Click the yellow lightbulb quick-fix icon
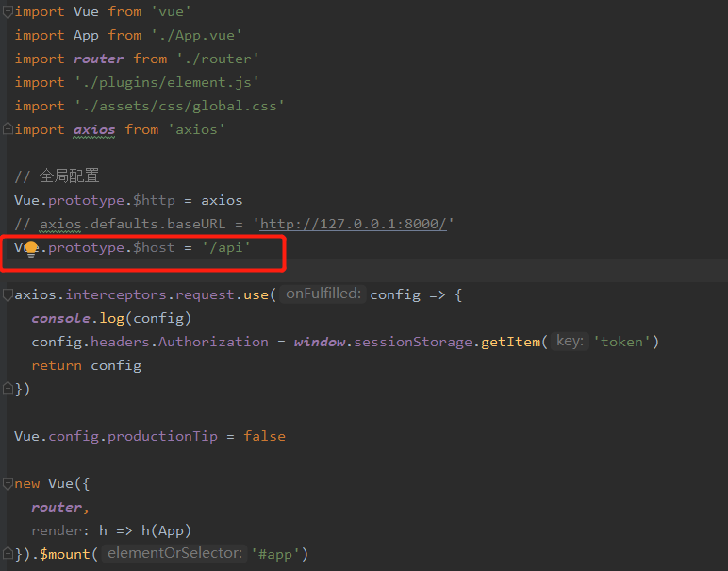Image resolution: width=728 pixels, height=571 pixels. pyautogui.click(x=31, y=248)
